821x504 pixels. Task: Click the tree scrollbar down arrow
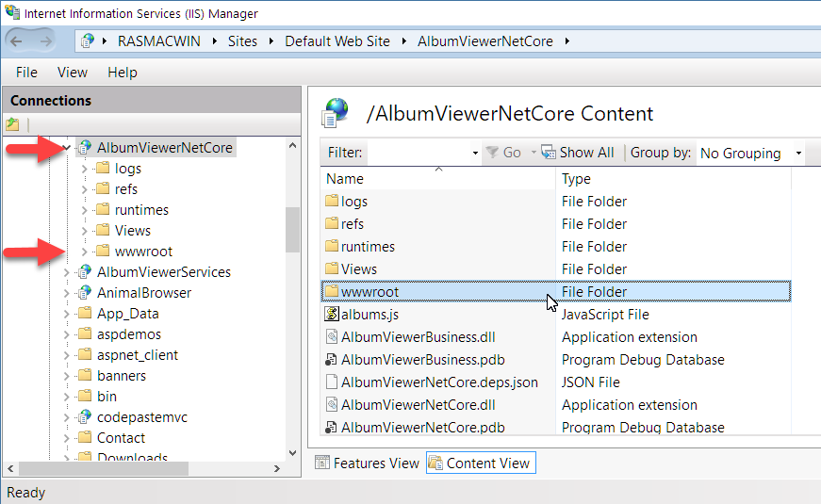(x=293, y=453)
